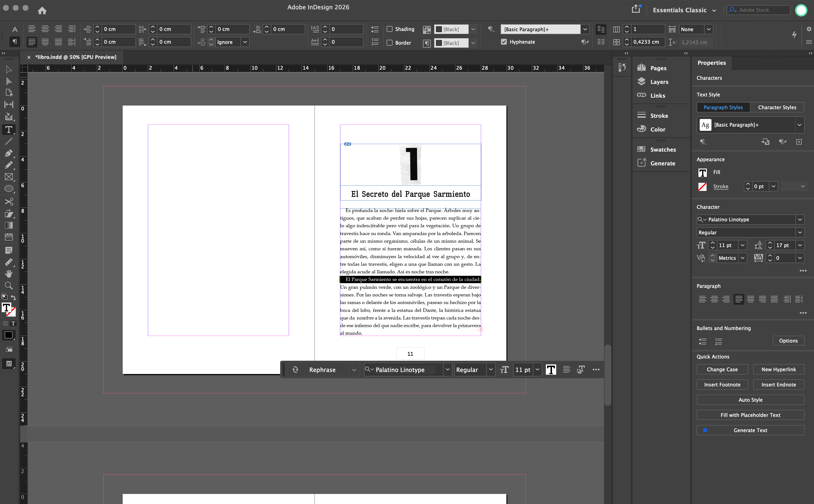Select the Gap tool
This screenshot has height=504, width=814.
click(x=9, y=104)
